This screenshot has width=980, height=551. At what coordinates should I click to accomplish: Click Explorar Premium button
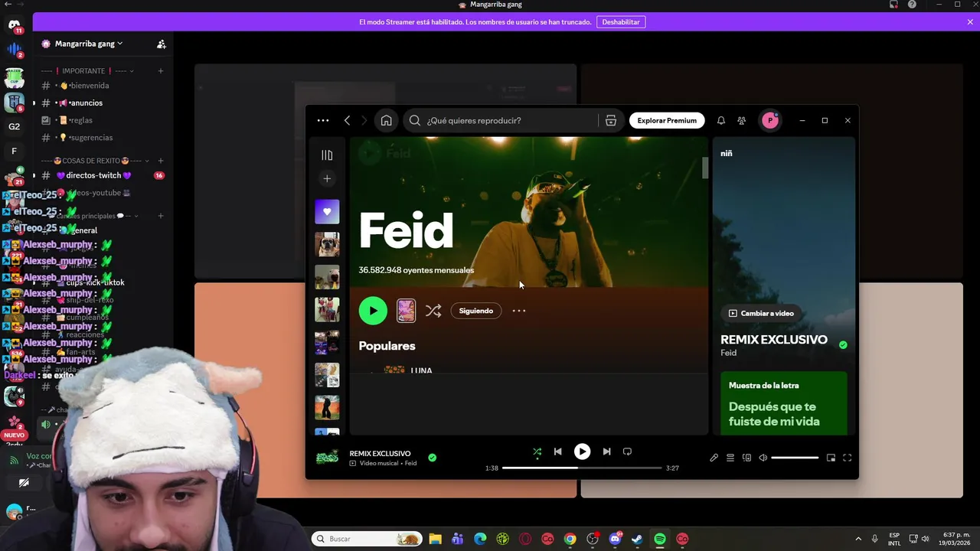click(667, 120)
